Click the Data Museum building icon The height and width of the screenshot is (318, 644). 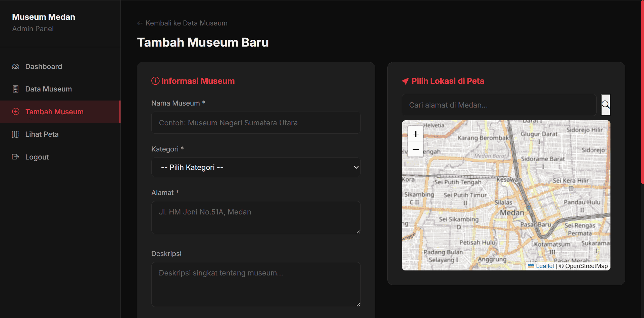15,89
